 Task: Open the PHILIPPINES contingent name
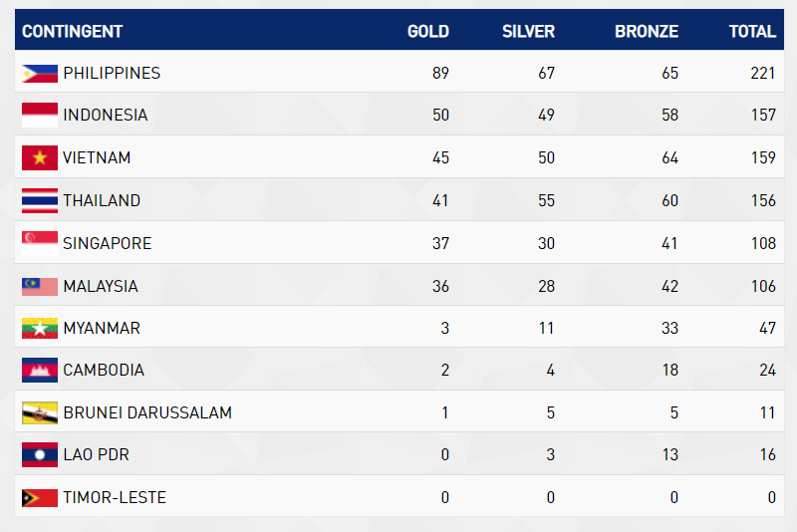pyautogui.click(x=112, y=73)
